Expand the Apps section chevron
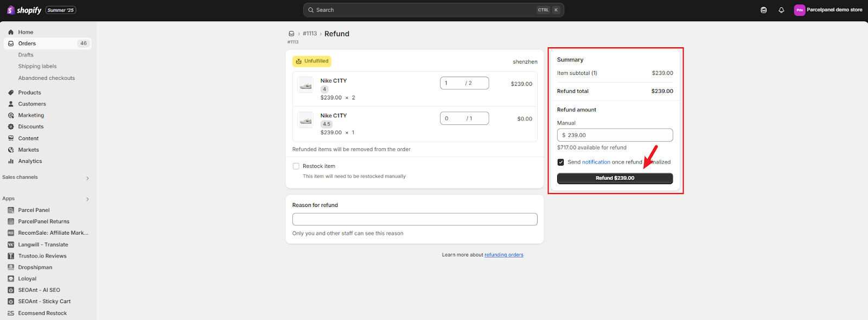Screen dimensions: 868x320 [87, 199]
